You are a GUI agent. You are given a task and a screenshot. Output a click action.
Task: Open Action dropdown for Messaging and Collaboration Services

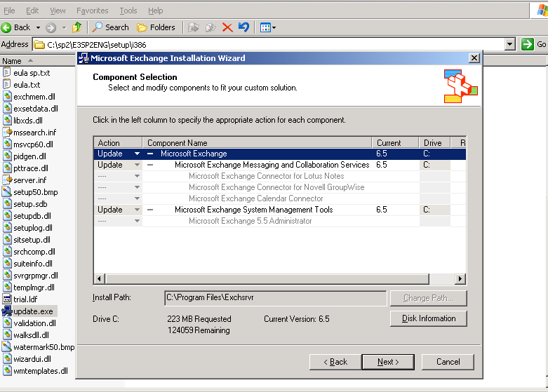(137, 165)
